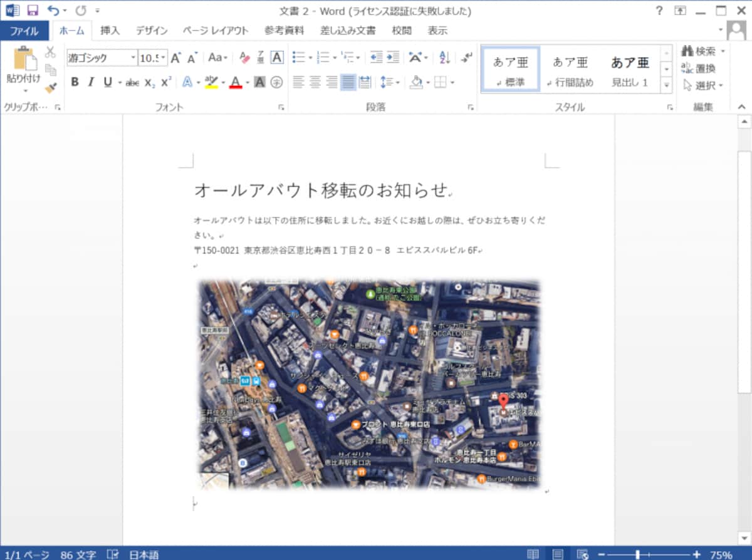Toggle underline formatting
The height and width of the screenshot is (560, 752).
(107, 82)
